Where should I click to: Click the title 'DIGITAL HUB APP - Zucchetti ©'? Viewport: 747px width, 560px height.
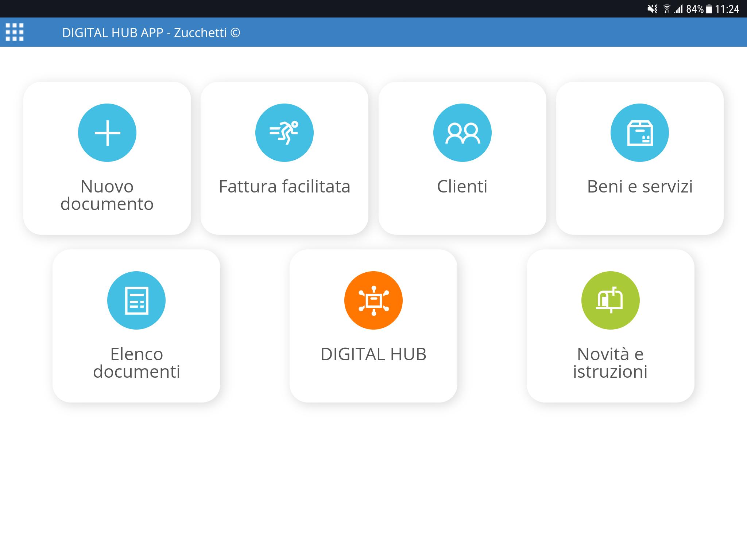151,33
